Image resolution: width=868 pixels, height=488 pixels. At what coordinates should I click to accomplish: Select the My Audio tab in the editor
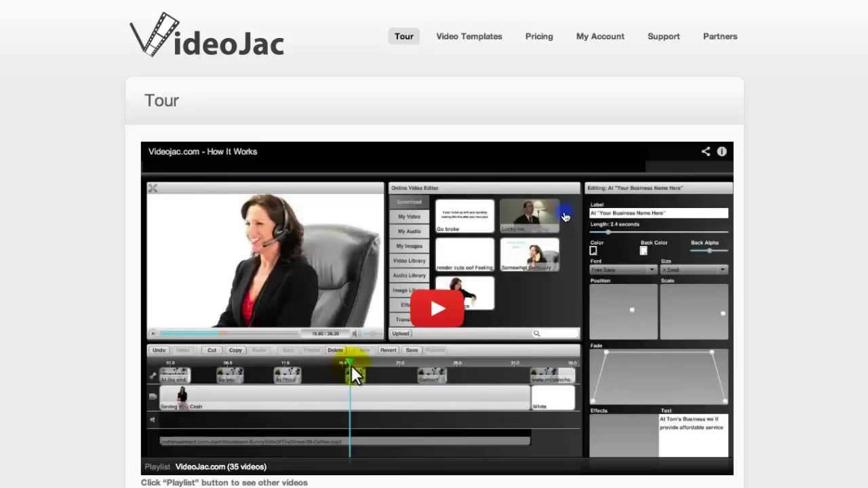pos(409,232)
